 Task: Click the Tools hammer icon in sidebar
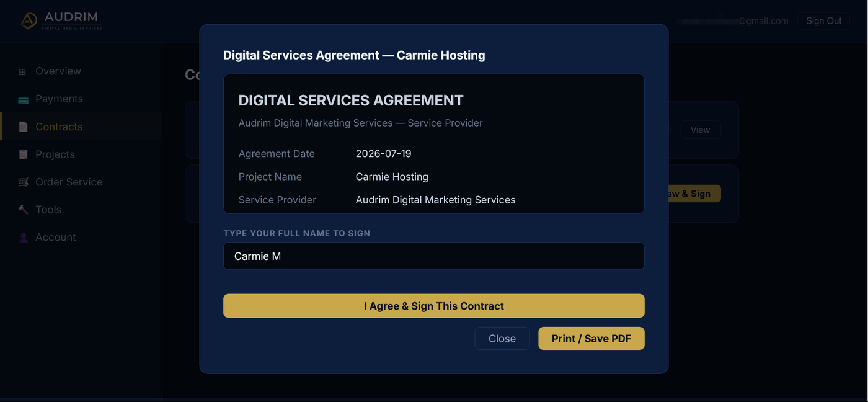(23, 210)
